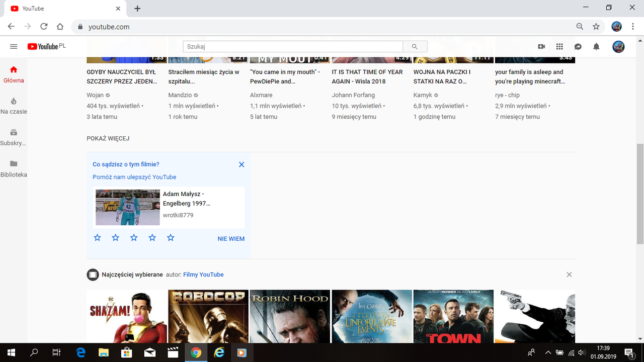Open the Filmy YouTube channel link
The image size is (644, 362).
click(203, 275)
